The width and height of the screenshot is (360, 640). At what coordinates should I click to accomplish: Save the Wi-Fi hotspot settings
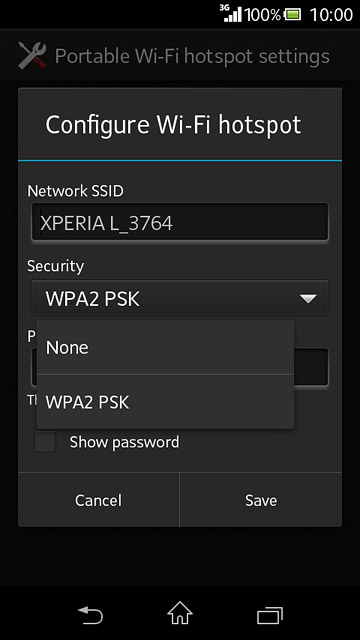point(261,500)
